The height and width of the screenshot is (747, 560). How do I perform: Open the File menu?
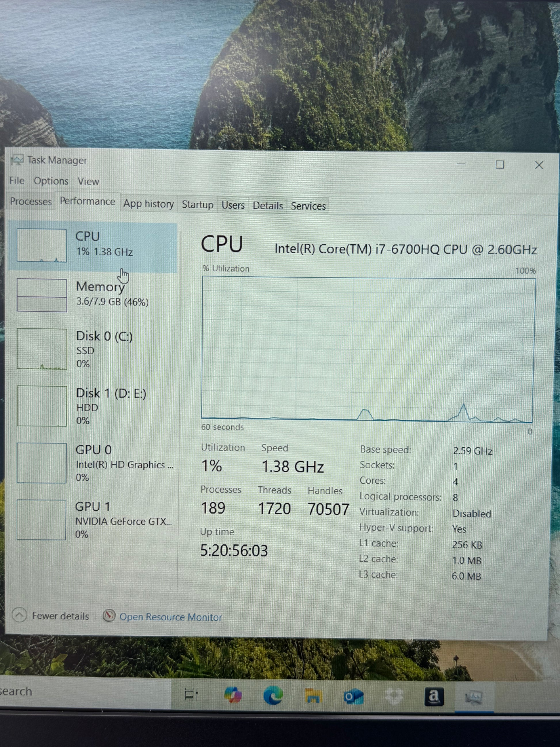[17, 181]
